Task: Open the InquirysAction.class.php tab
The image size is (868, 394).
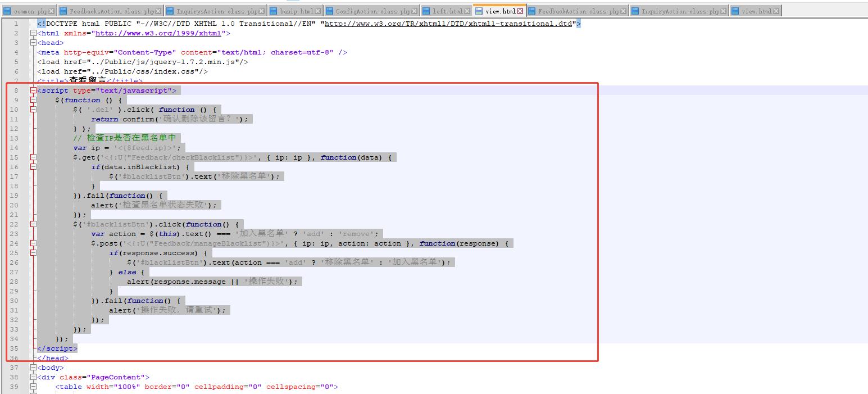Action: tap(217, 11)
